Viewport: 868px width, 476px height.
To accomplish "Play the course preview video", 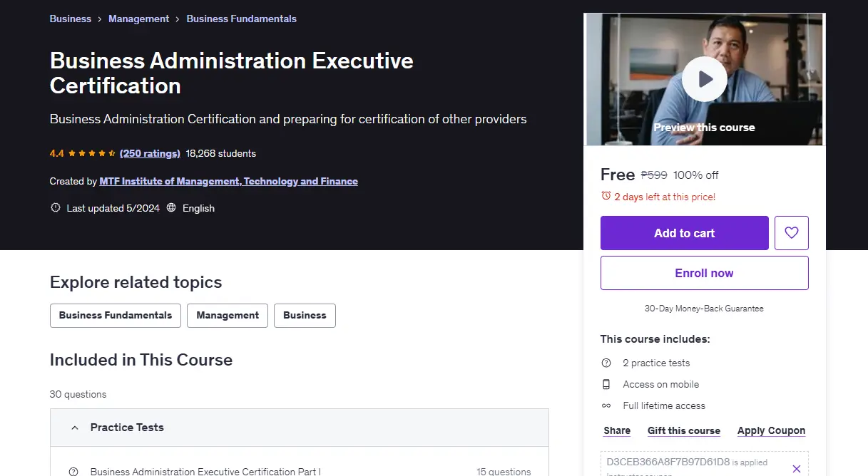I will pyautogui.click(x=704, y=79).
